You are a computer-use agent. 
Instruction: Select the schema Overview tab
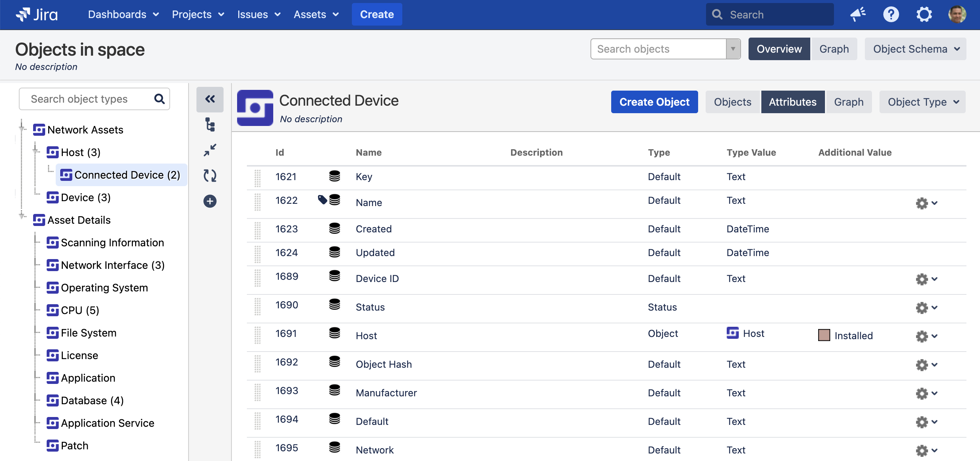point(779,49)
